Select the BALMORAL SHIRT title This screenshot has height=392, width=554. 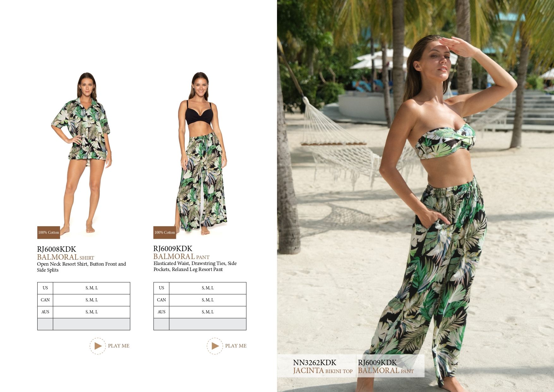coord(66,257)
